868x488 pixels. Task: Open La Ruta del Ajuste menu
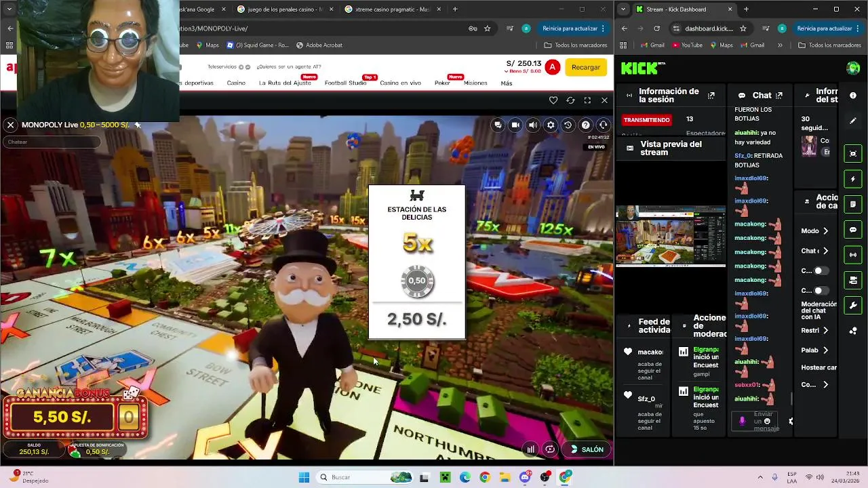pyautogui.click(x=285, y=83)
